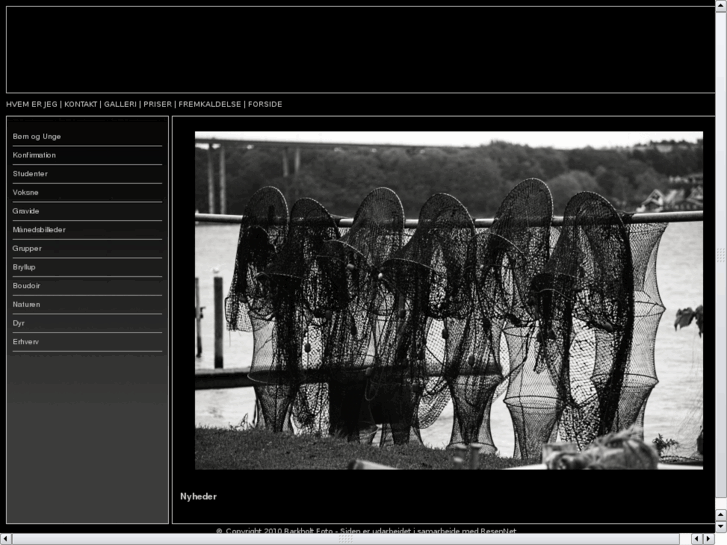Open the KONTAKT page
Image resolution: width=727 pixels, height=545 pixels.
[x=81, y=104]
